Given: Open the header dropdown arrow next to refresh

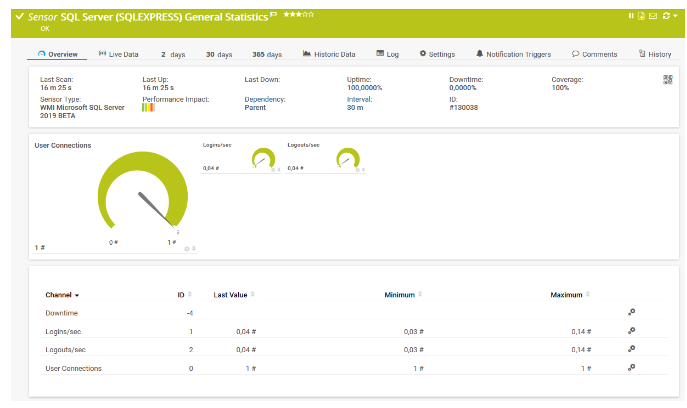Looking at the screenshot, I should 675,16.
